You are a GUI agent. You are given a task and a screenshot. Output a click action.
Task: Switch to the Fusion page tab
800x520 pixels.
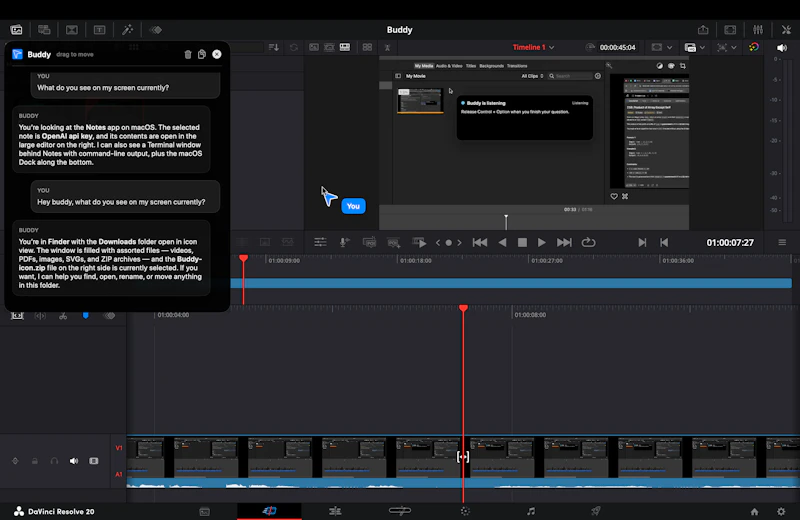pos(399,511)
